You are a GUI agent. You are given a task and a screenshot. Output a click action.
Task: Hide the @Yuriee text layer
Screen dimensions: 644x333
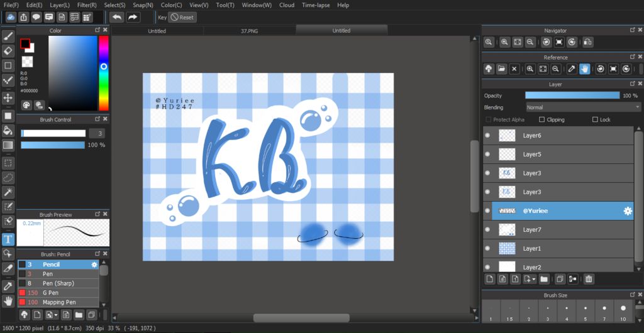(x=487, y=210)
